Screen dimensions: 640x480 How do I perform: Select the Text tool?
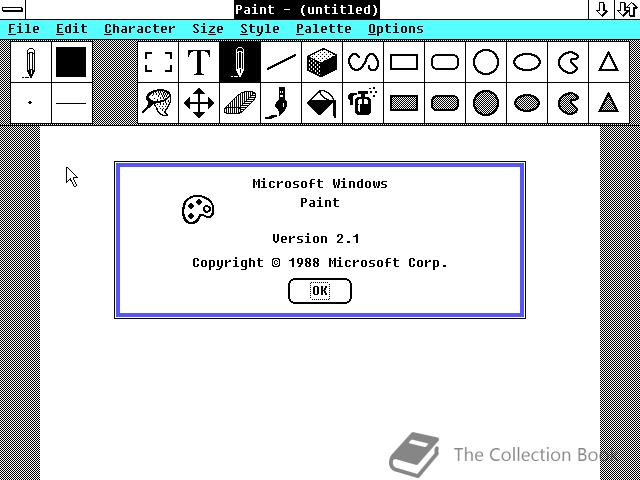[199, 62]
